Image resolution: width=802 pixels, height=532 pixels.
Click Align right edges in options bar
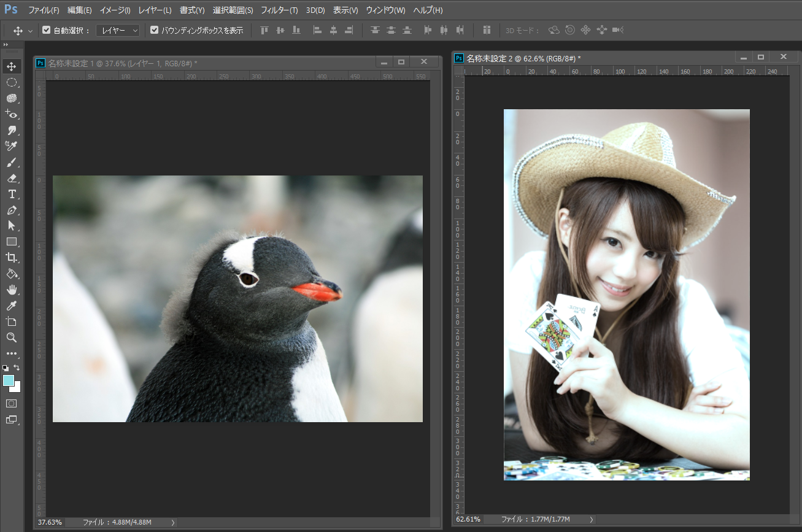tap(349, 30)
